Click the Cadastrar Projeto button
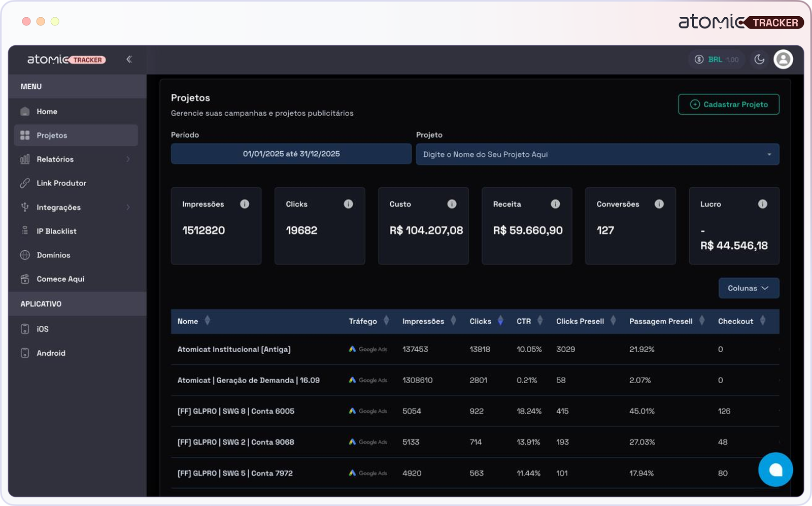 pos(728,105)
